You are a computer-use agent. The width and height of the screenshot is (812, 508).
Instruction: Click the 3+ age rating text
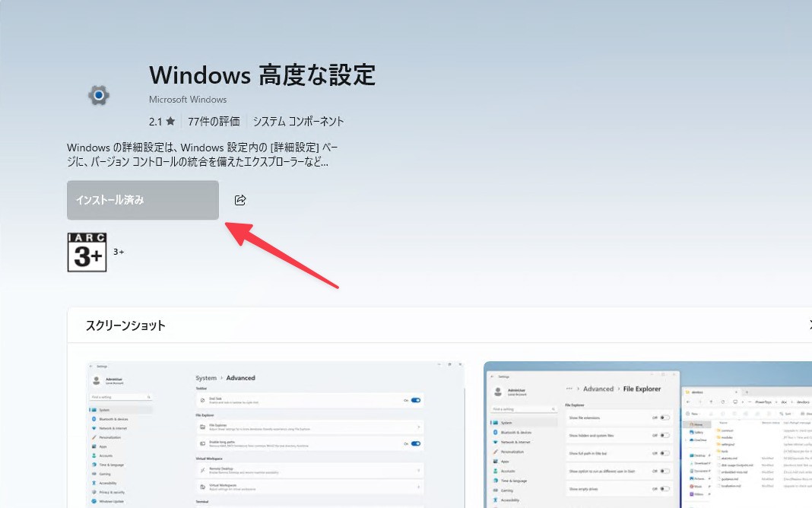point(119,252)
